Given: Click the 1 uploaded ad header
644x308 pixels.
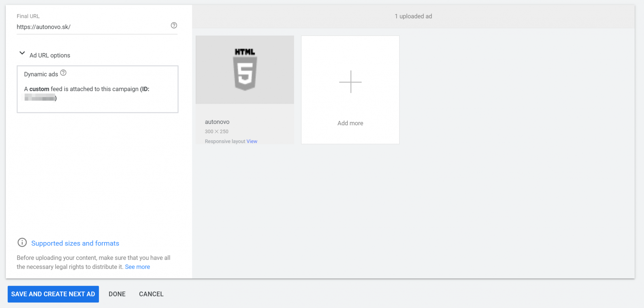Looking at the screenshot, I should pos(413,16).
